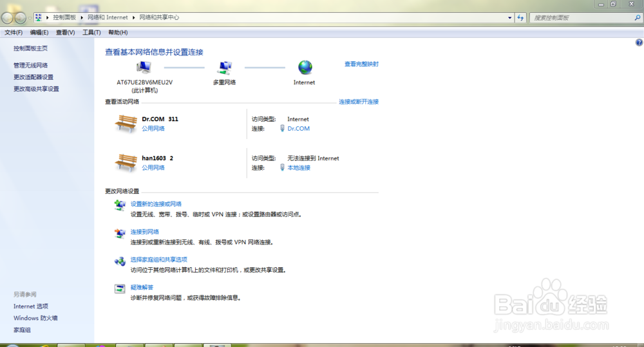
Task: Click the Internet globe icon
Action: (x=305, y=68)
